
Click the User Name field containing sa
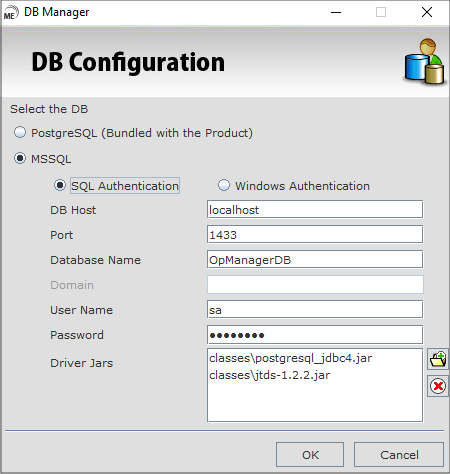315,309
